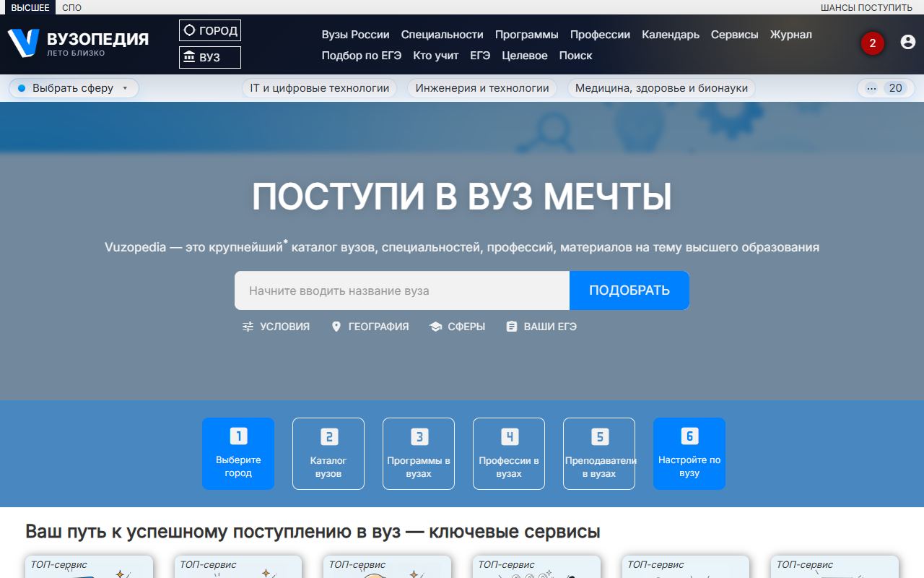This screenshot has width=924, height=578.
Task: Focus the university name search field
Action: coord(402,290)
